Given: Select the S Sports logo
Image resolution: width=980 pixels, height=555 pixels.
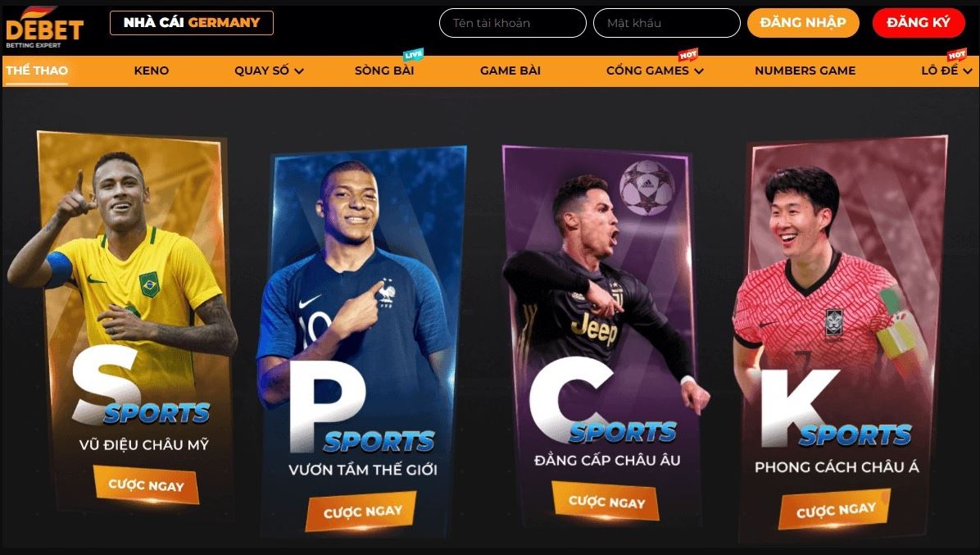Looking at the screenshot, I should tap(141, 386).
